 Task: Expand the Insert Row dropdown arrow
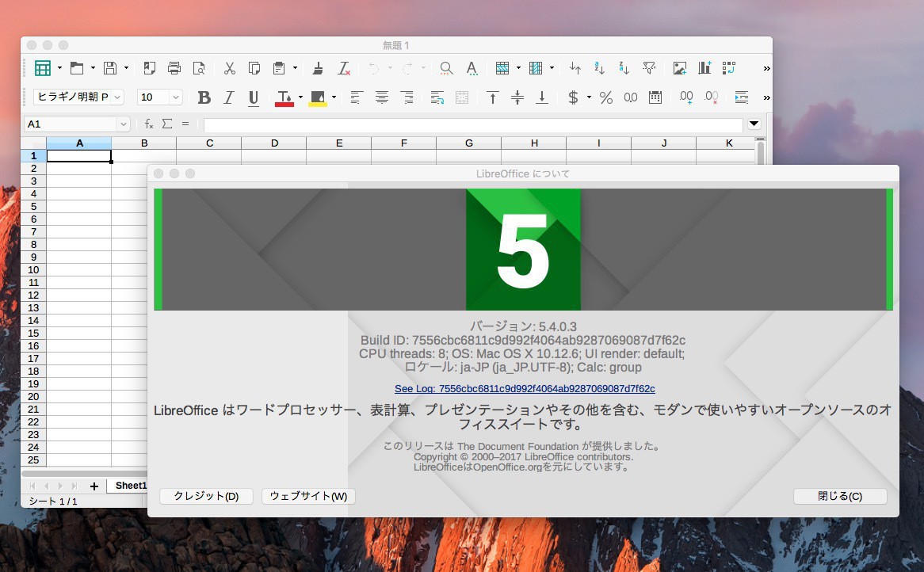(518, 68)
